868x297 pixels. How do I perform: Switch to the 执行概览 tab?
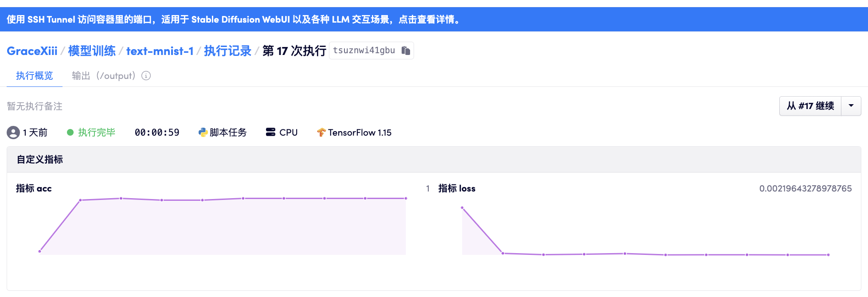[35, 76]
